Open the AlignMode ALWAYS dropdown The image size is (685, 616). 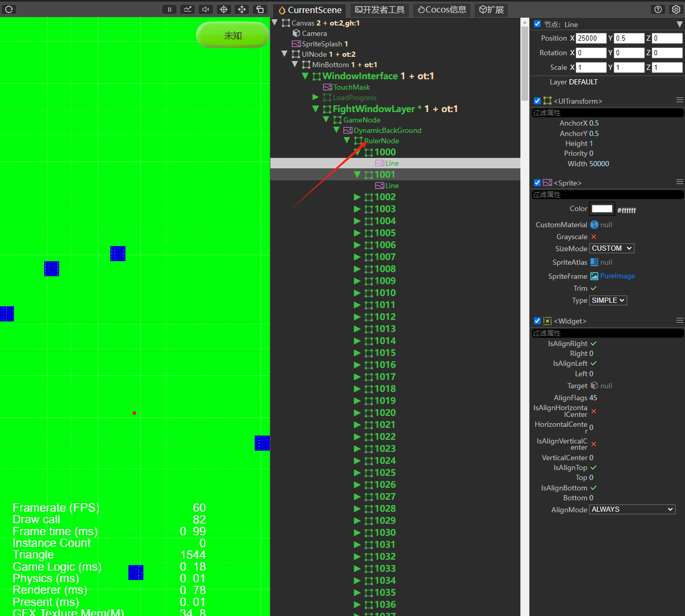coord(632,510)
